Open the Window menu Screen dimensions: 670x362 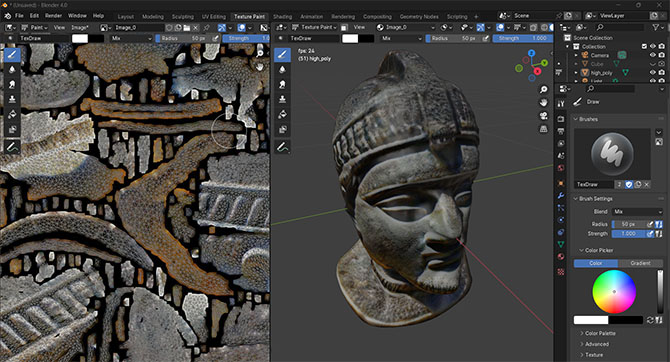pyautogui.click(x=77, y=16)
